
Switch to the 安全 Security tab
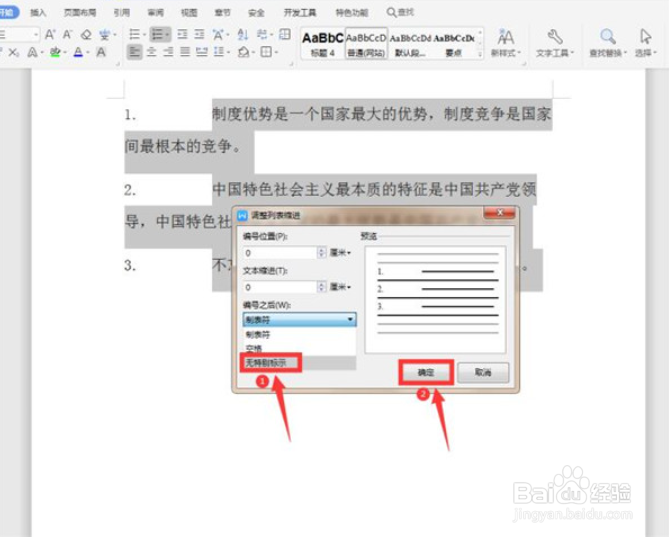[x=256, y=12]
